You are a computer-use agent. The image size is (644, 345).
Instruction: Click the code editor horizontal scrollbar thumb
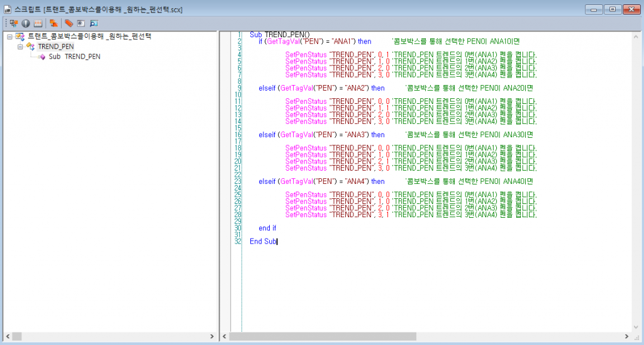click(x=323, y=336)
